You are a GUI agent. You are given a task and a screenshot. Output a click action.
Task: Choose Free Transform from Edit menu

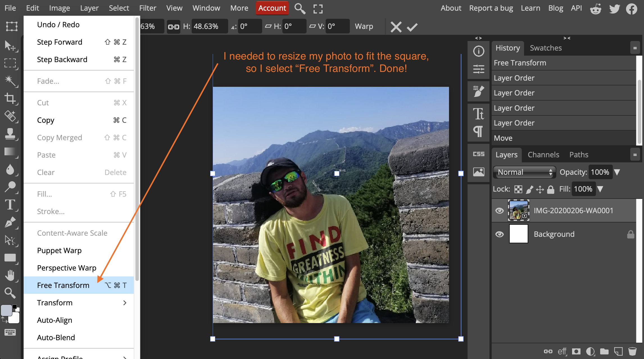(63, 285)
